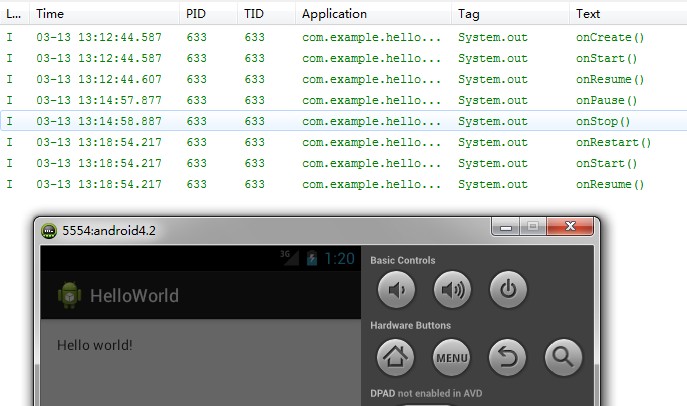Viewport: 687px width, 406px height.
Task: Select the onStop() log entry
Action: pyautogui.click(x=344, y=121)
